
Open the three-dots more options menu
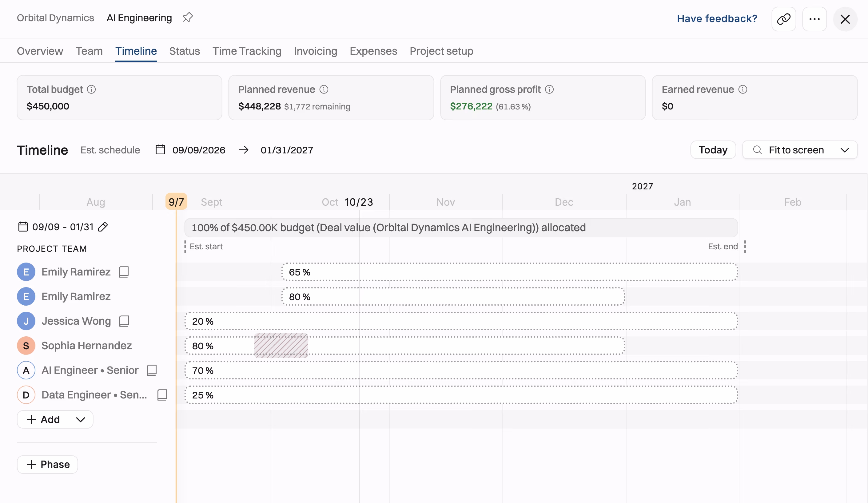[814, 19]
